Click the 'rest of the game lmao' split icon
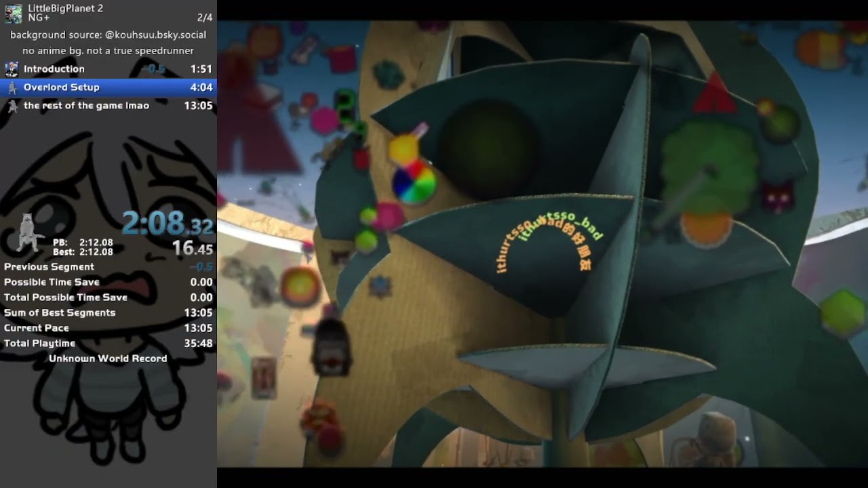868x488 pixels. tap(12, 106)
